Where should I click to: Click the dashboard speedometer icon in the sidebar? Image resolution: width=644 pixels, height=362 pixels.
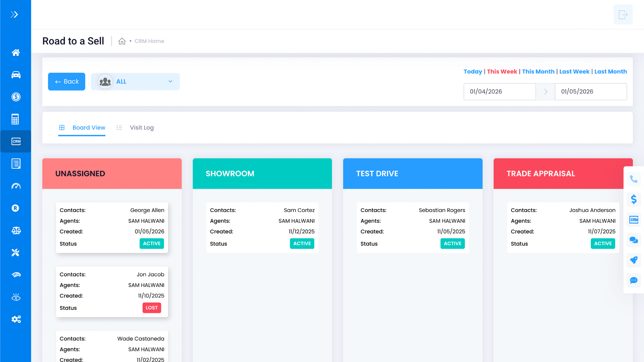(16, 186)
